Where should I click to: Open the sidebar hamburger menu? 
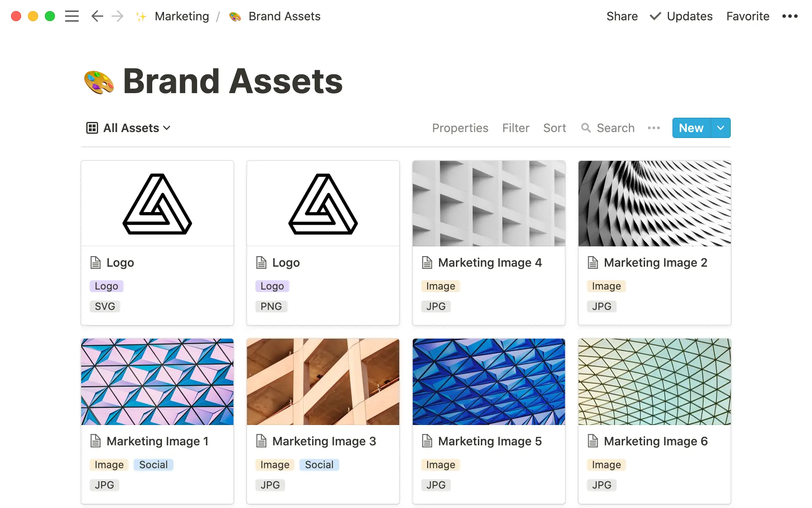coord(72,17)
